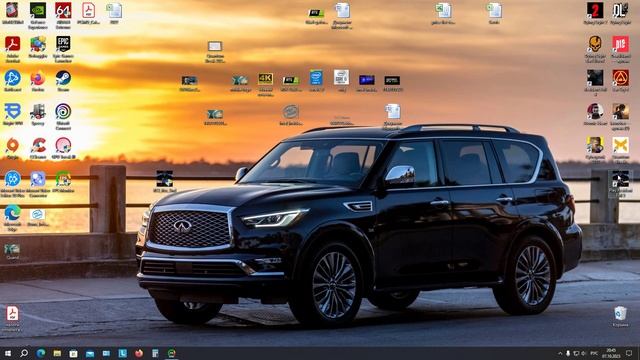Screen dimensions: 640x360
Task: Open the Adobe Acrobat desktop shortcut
Action: coord(13,49)
